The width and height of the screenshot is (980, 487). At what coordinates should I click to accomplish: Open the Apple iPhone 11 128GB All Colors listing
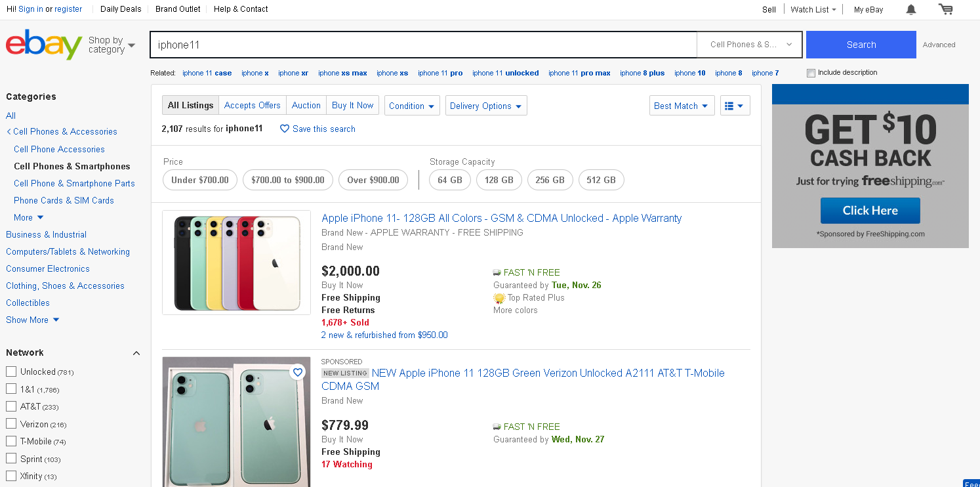(501, 218)
